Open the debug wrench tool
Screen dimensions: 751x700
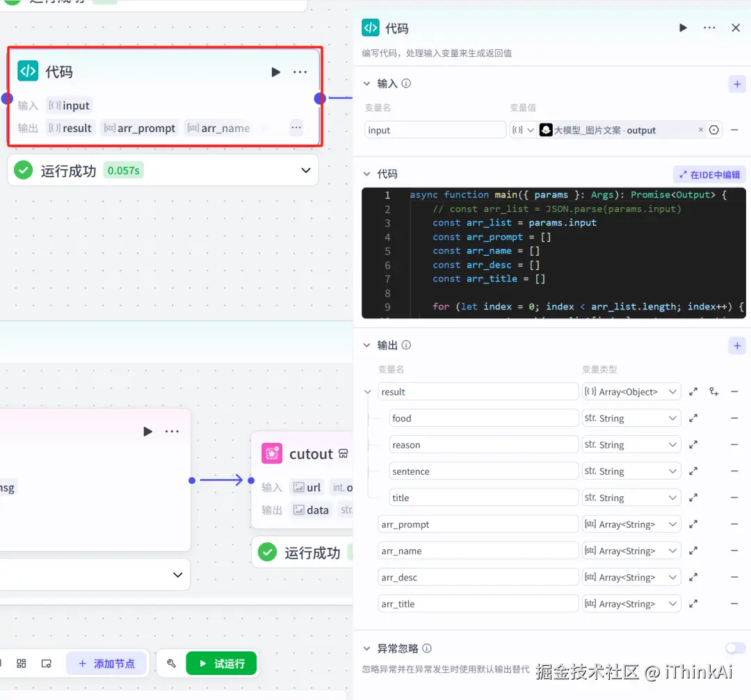[171, 663]
